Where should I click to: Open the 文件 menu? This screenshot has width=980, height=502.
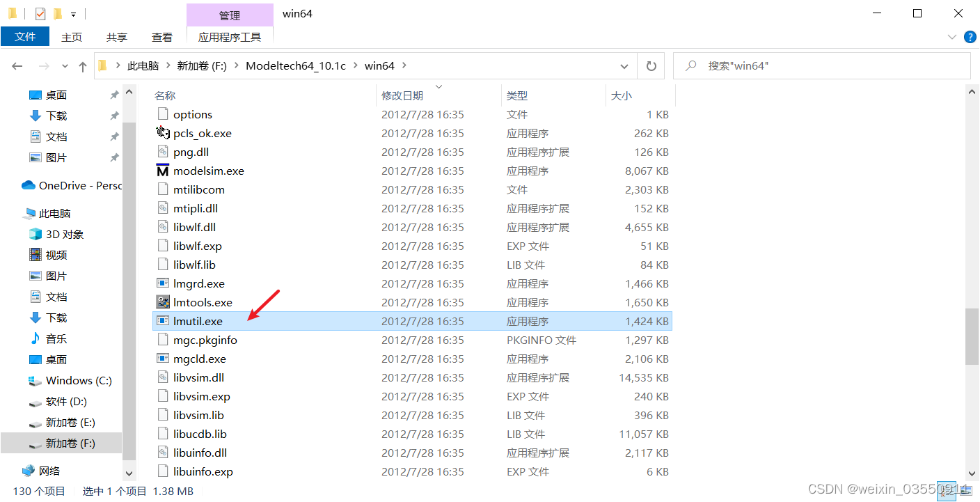click(25, 37)
